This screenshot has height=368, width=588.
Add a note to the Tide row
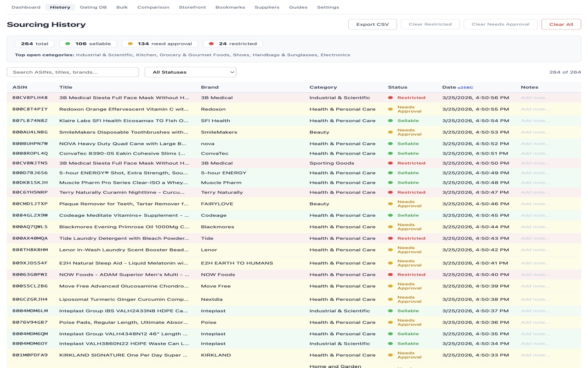[535, 238]
